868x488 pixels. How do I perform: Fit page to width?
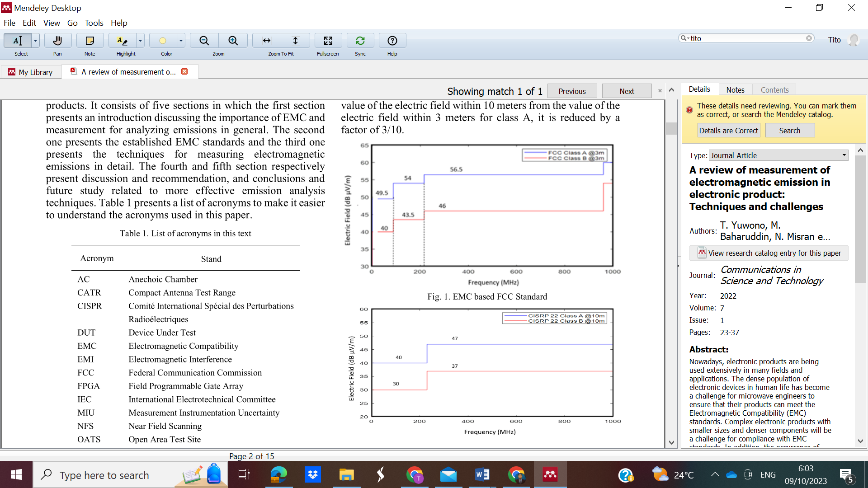pyautogui.click(x=267, y=41)
